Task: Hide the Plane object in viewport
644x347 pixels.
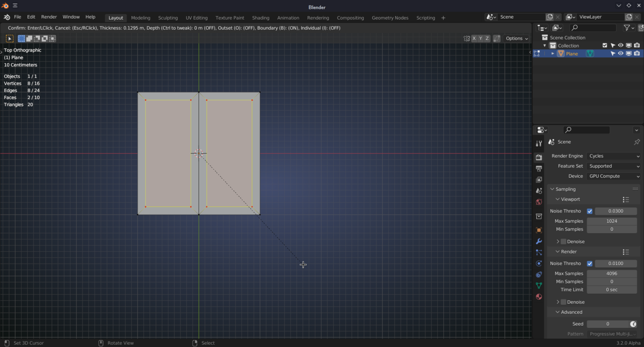Action: point(620,53)
